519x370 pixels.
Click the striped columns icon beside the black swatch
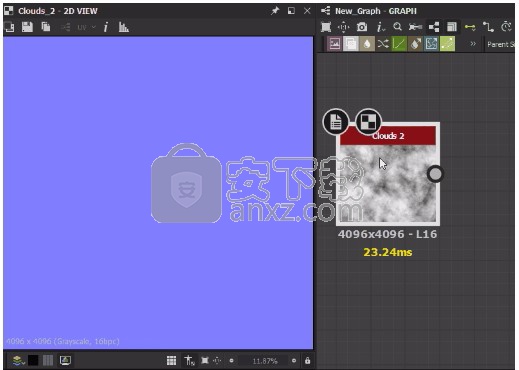[48, 360]
